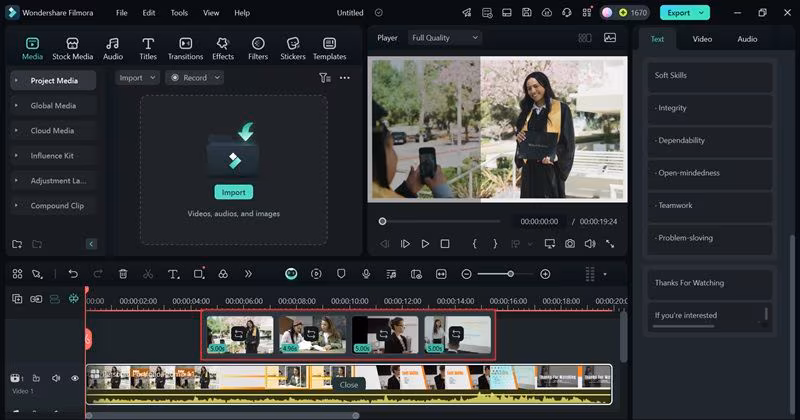The width and height of the screenshot is (800, 420).
Task: Collapse the media sidebar panel
Action: (x=91, y=244)
